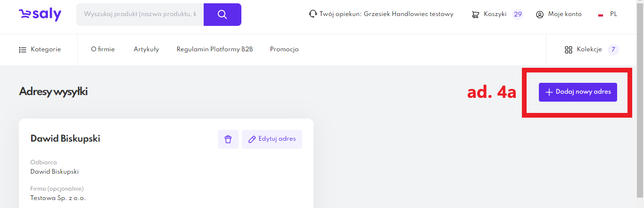The height and width of the screenshot is (208, 644).
Task: Click Edytuj adres button
Action: click(272, 139)
